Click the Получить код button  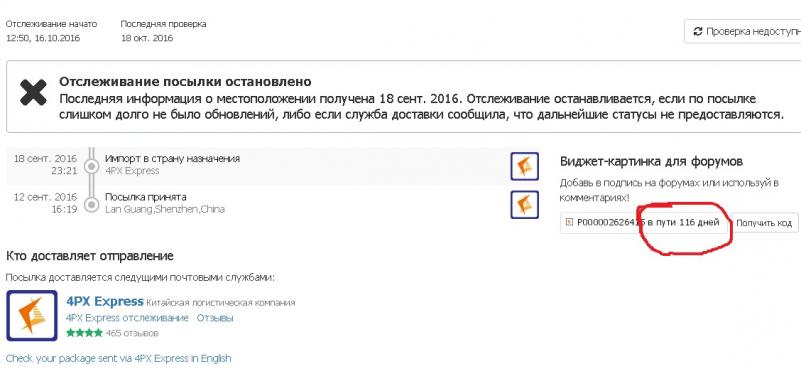[x=764, y=223]
